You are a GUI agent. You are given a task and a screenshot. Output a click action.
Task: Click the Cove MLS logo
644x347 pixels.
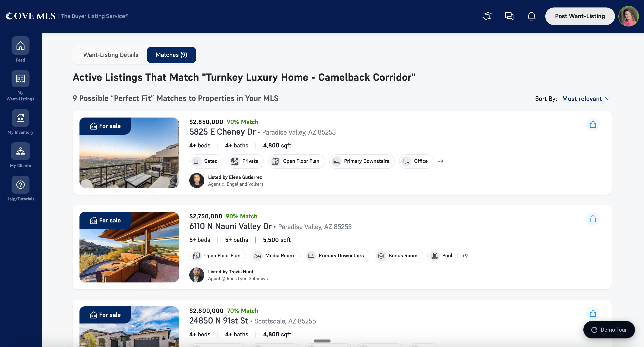(x=31, y=16)
